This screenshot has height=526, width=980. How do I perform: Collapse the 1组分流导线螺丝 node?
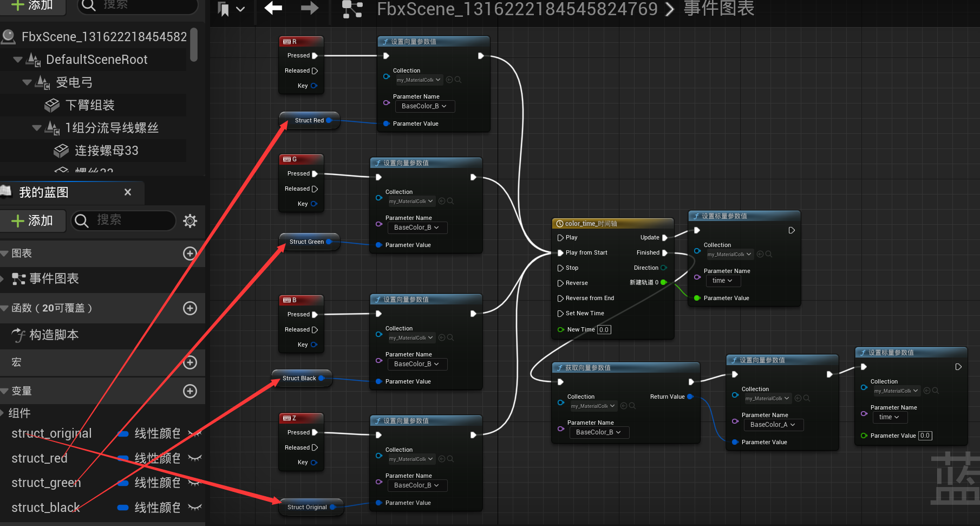(x=37, y=128)
